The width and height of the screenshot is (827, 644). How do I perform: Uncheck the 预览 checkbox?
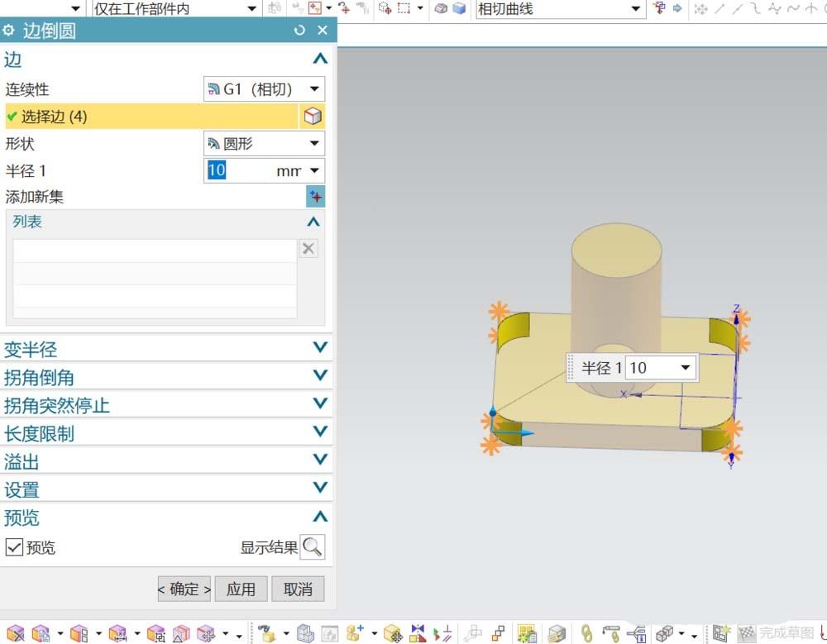click(x=14, y=546)
